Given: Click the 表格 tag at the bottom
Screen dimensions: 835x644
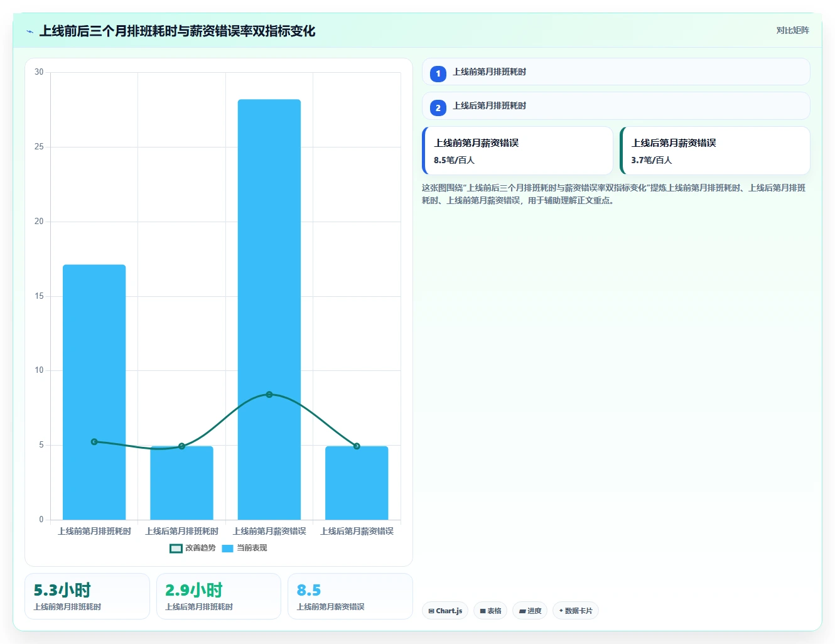Looking at the screenshot, I should coord(490,611).
